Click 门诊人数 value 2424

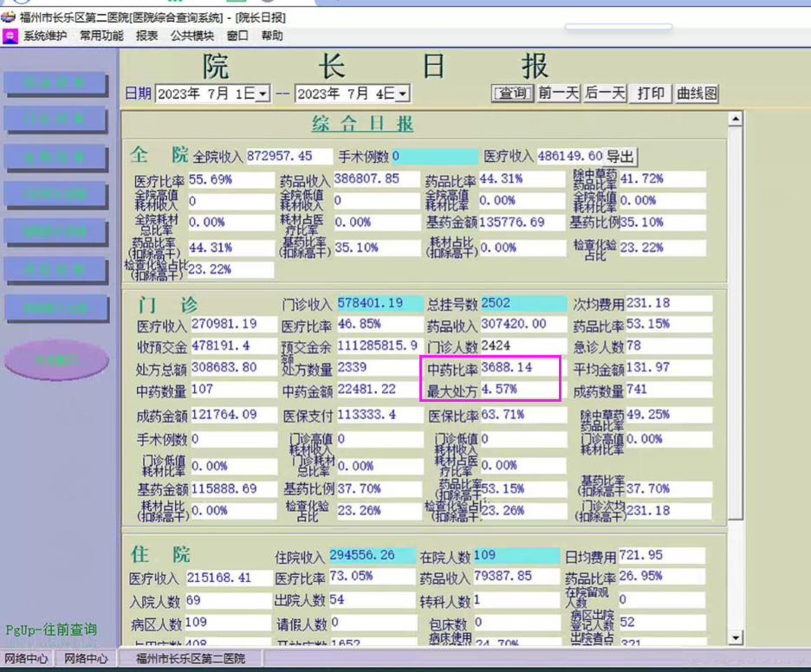point(523,346)
